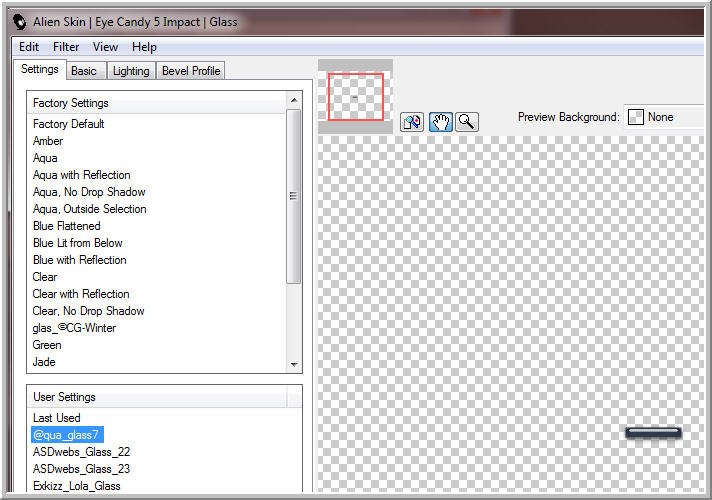Select the Green preset
The height and width of the screenshot is (500, 712).
point(47,345)
